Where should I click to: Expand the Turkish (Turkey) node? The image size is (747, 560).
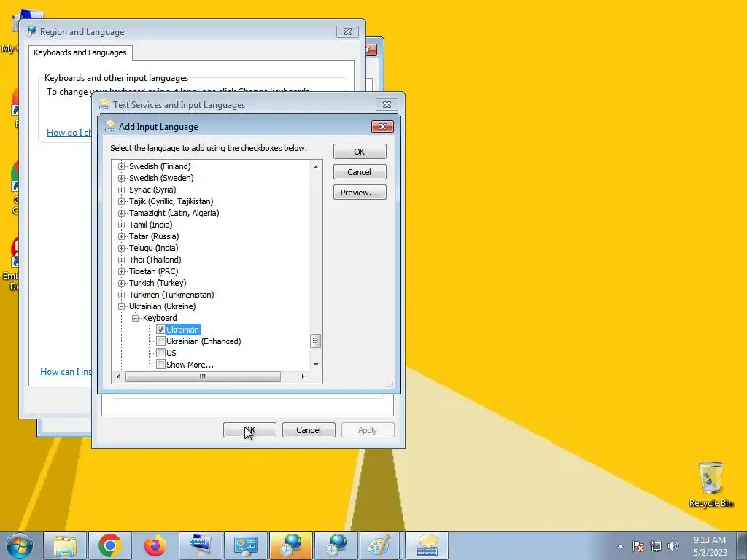(x=122, y=283)
